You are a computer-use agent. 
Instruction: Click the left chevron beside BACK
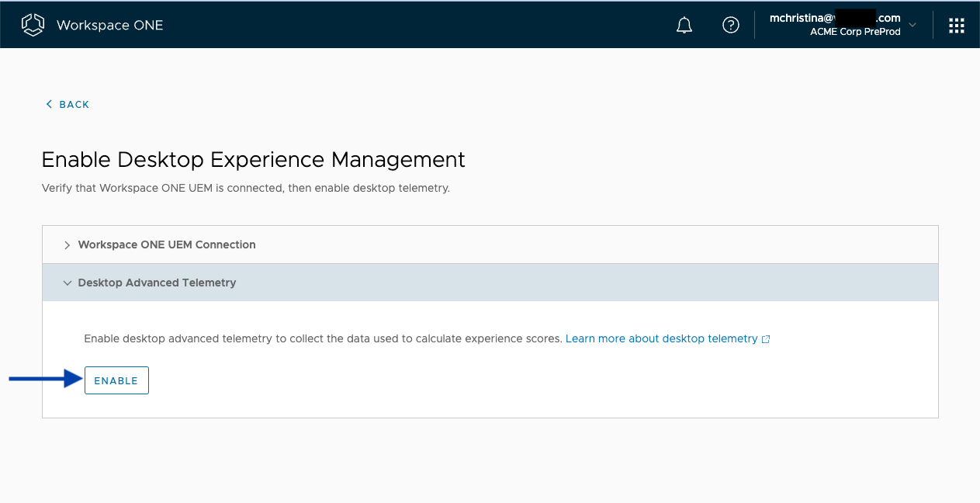point(49,104)
